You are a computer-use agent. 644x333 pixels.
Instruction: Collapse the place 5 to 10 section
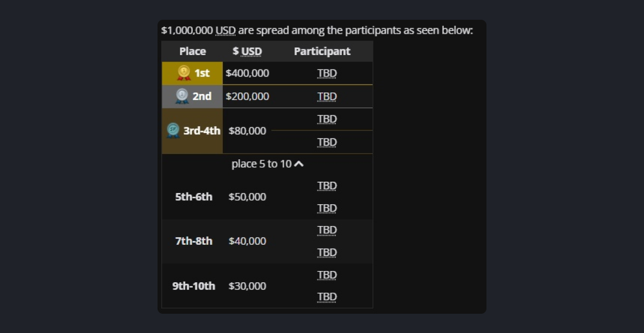tap(267, 164)
